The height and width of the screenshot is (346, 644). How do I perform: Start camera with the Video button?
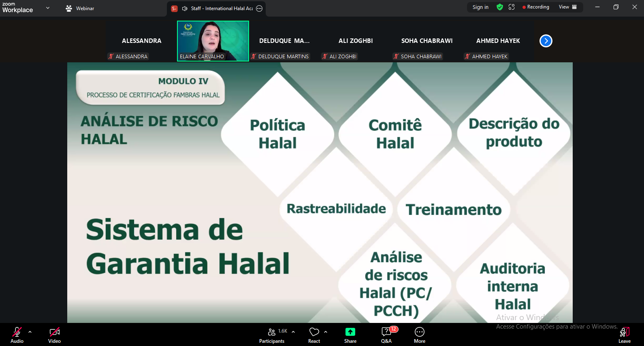coord(54,335)
